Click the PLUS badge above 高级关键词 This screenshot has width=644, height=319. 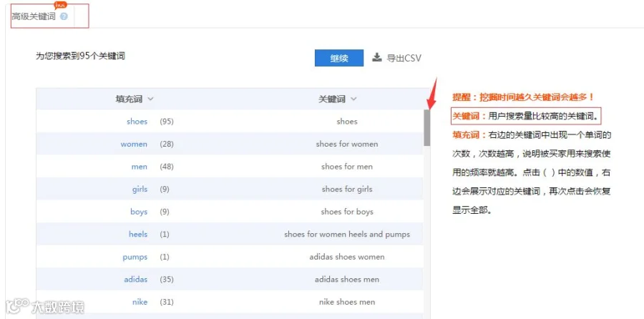(x=60, y=5)
